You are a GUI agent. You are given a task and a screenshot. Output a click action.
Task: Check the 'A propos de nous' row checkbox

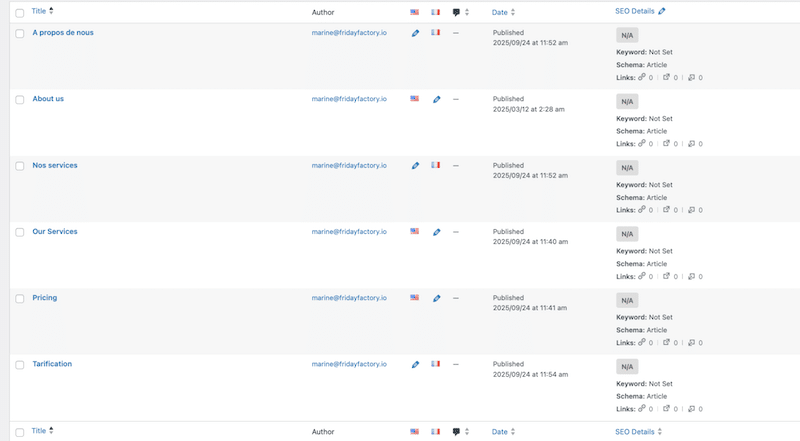coord(19,34)
